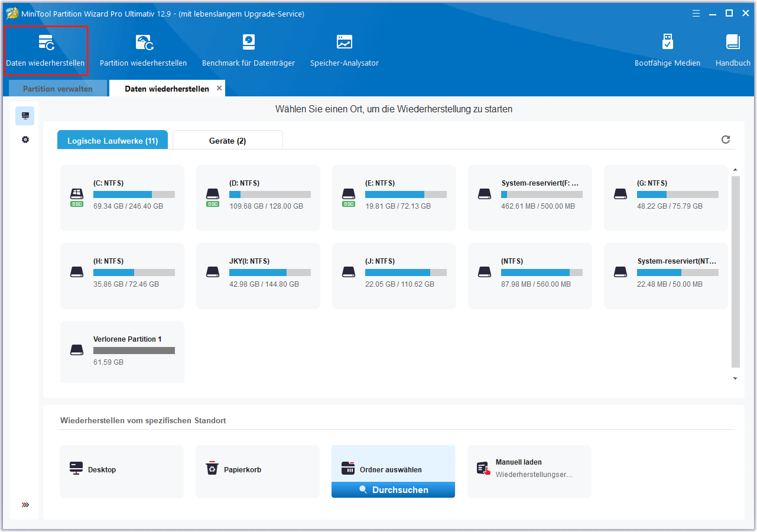
Task: Open the Daten wiederherstellen tool icon
Action: coord(46,43)
